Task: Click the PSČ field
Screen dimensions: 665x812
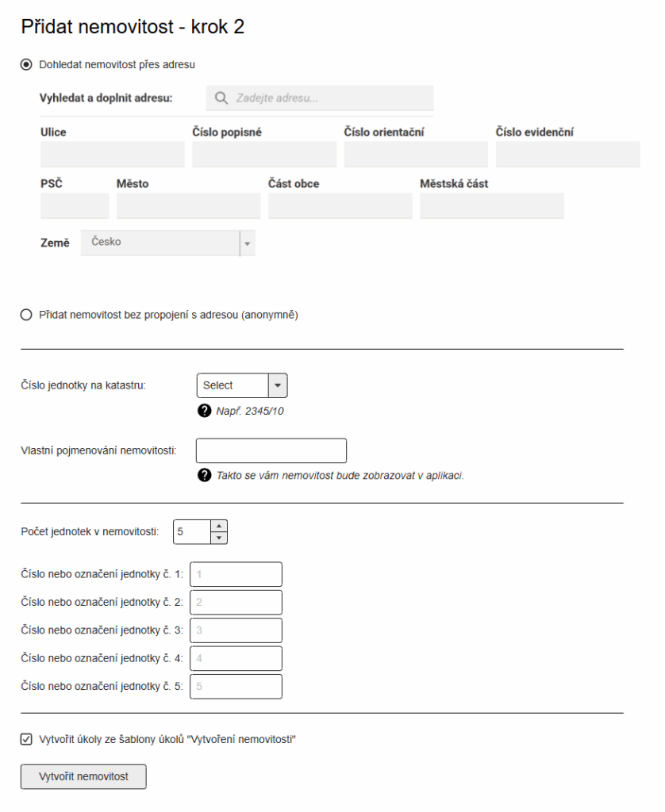Action: [75, 206]
